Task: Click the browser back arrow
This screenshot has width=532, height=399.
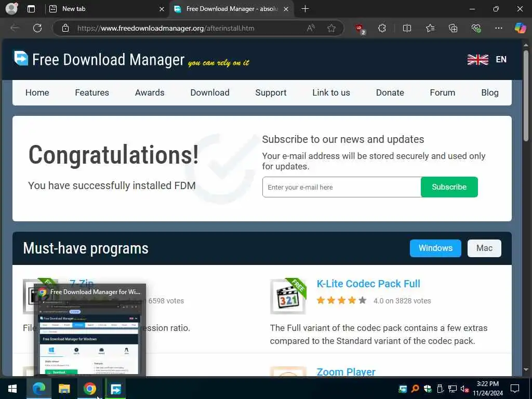Action: coord(15,28)
